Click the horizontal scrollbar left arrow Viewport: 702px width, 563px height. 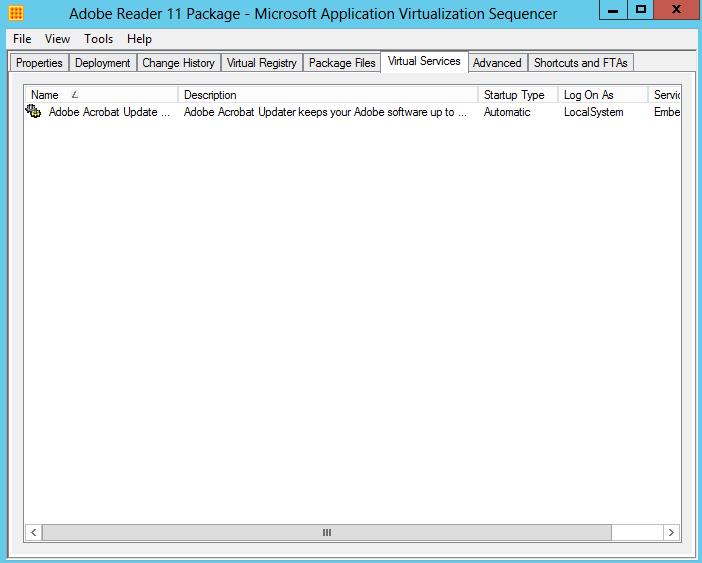[34, 533]
